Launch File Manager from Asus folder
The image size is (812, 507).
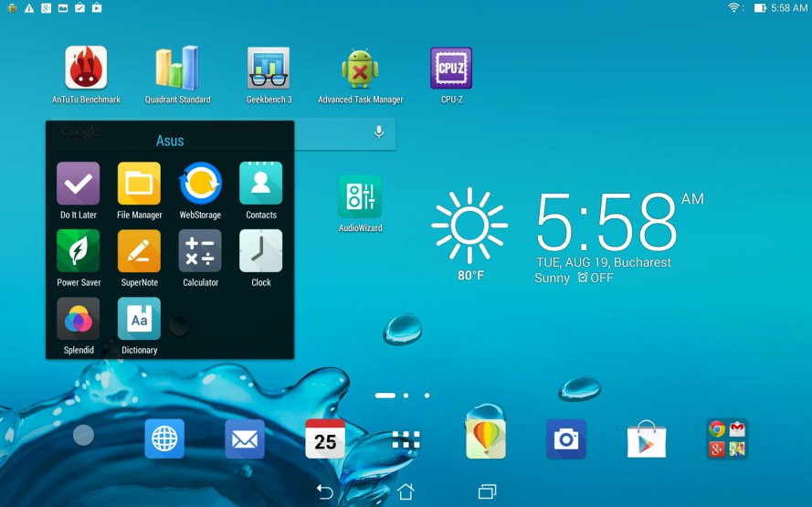click(139, 184)
